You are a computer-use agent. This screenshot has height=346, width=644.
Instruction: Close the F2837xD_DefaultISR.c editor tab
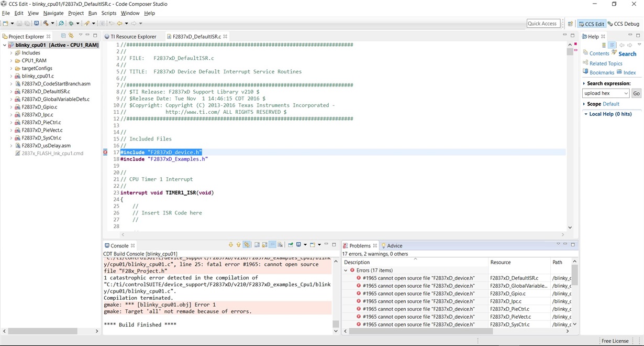point(226,36)
